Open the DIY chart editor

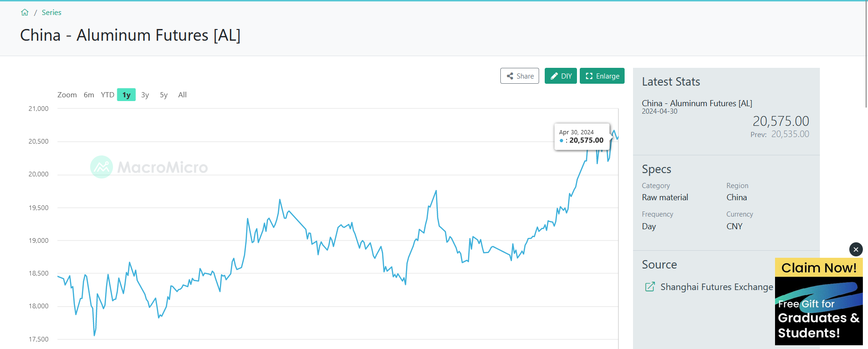(561, 76)
